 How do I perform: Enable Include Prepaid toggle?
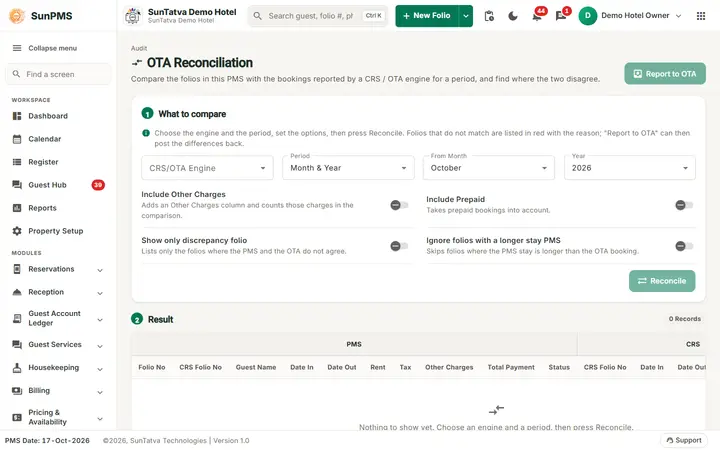tap(684, 205)
